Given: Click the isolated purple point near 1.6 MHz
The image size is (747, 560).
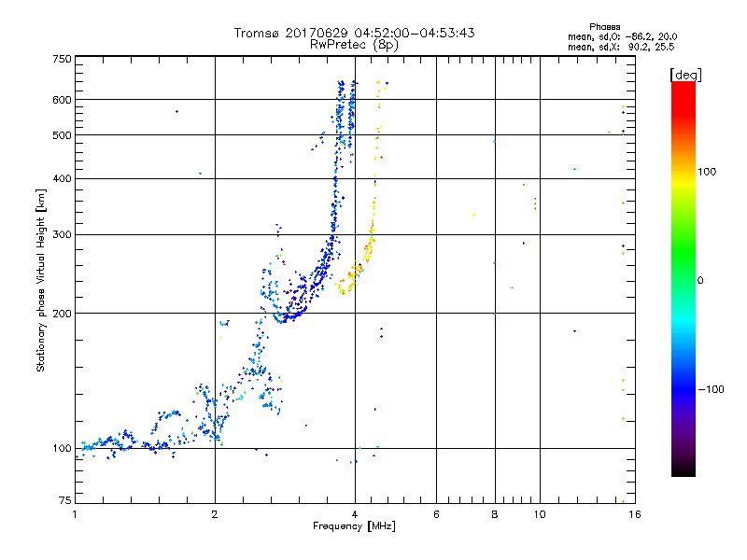Looking at the screenshot, I should click(x=176, y=111).
